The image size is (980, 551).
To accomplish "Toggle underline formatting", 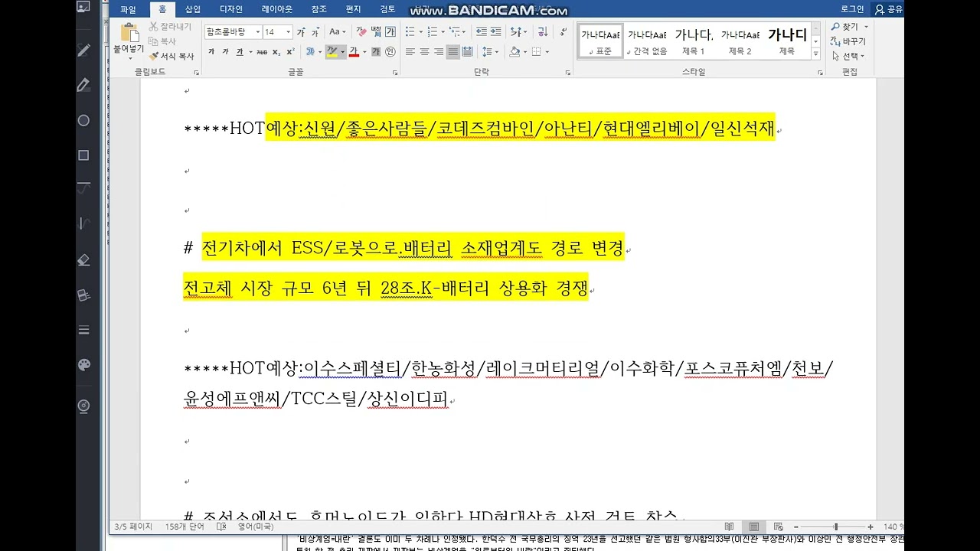I will click(x=240, y=52).
